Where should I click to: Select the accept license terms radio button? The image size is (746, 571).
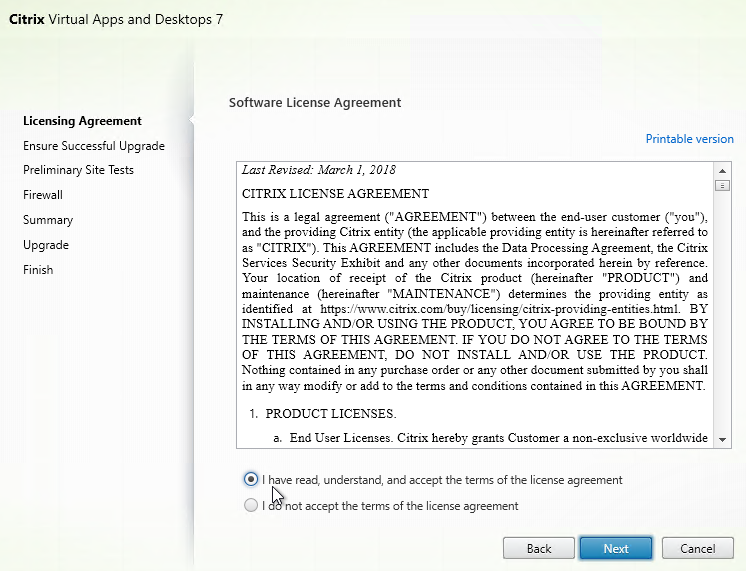(251, 479)
